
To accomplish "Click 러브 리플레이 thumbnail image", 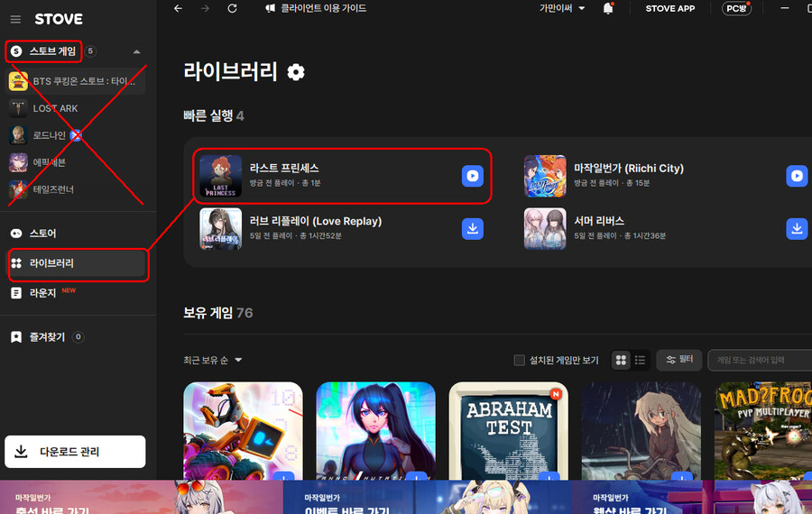I will [221, 229].
